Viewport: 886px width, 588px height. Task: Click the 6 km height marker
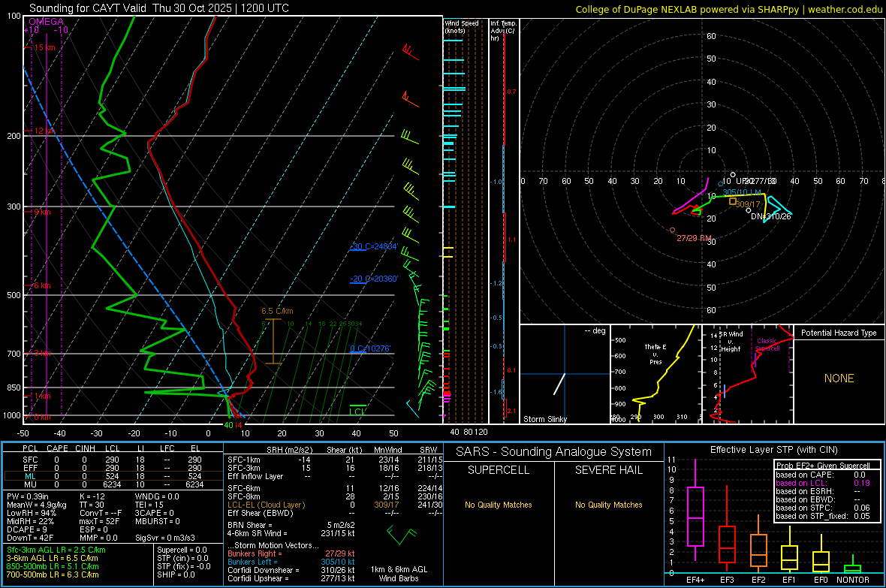point(42,285)
